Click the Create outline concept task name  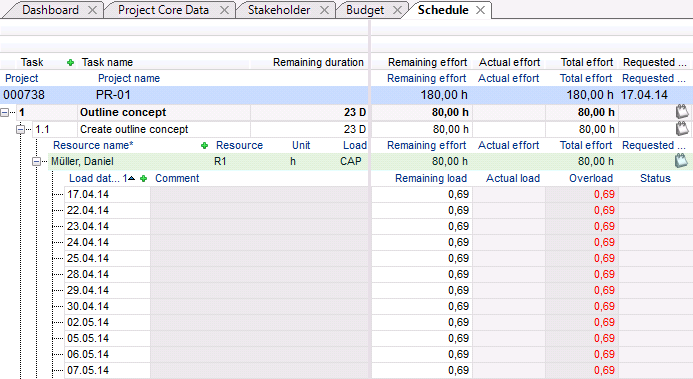point(134,129)
